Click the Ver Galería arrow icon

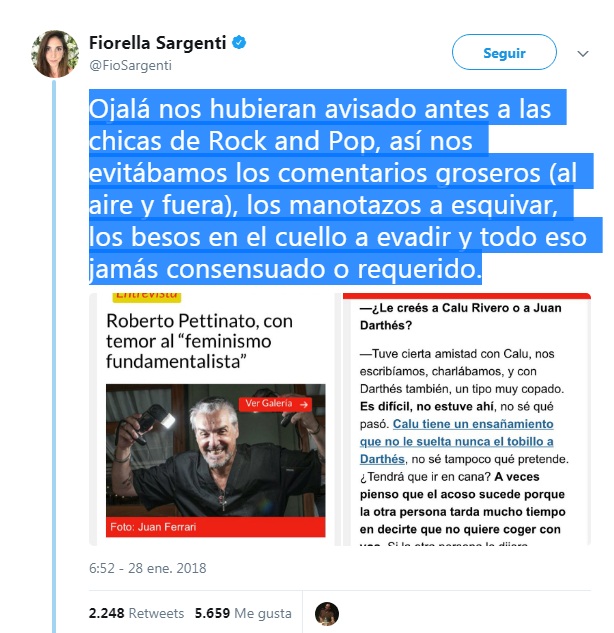click(304, 404)
